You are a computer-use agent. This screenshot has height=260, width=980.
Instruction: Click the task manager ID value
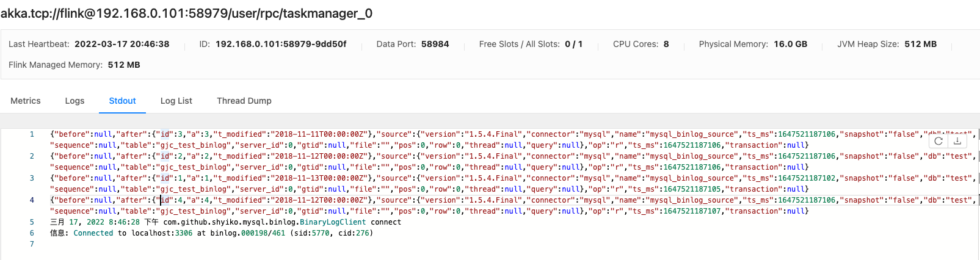coord(281,44)
